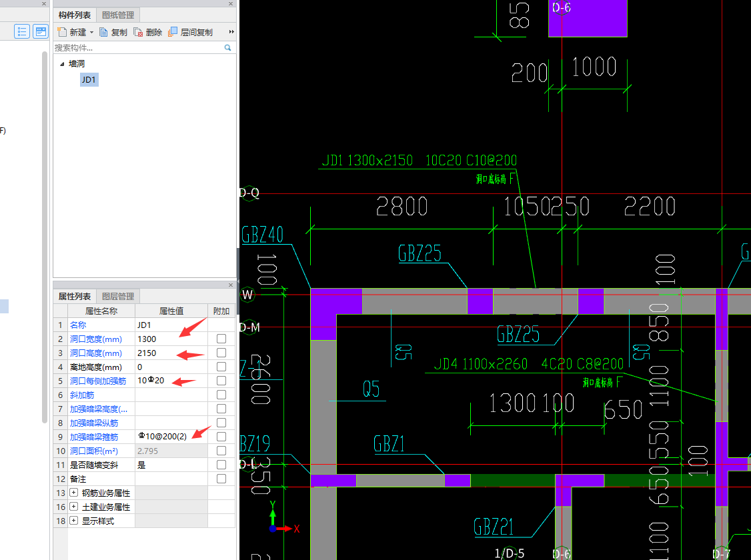
Task: Switch to the 图层管理 tab
Action: tap(118, 296)
